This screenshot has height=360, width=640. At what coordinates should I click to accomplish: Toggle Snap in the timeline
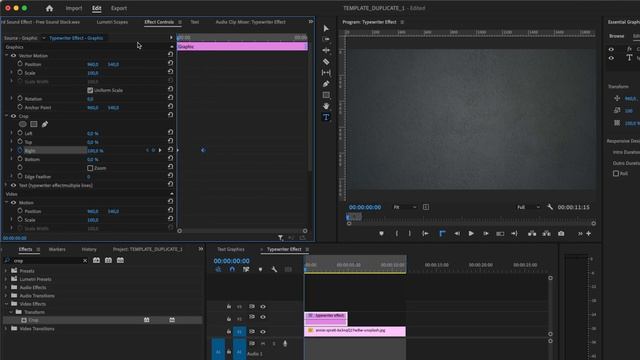pyautogui.click(x=232, y=269)
